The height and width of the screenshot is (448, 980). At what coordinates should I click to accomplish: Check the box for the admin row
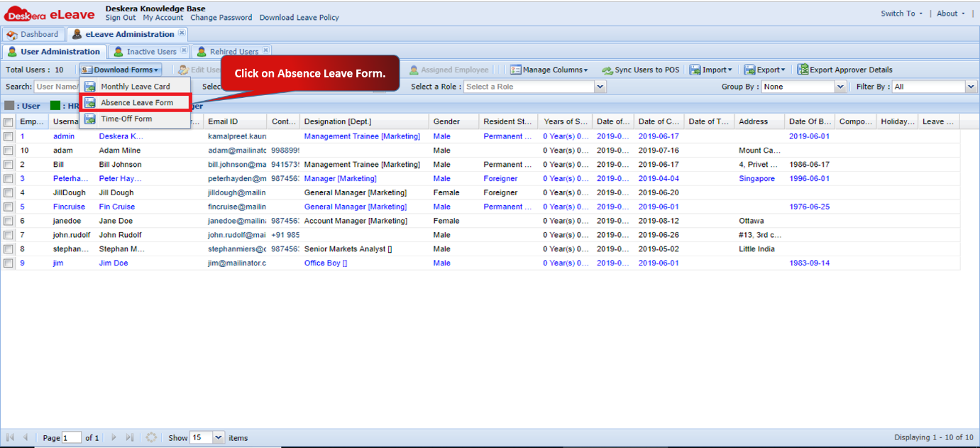click(9, 136)
